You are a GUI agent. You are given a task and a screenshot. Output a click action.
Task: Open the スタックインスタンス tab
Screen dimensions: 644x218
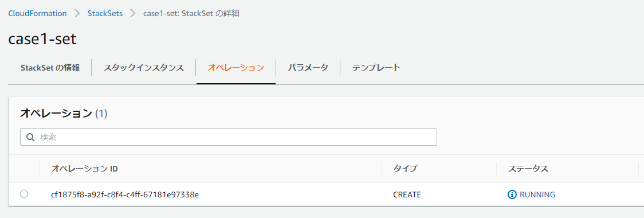coord(144,68)
